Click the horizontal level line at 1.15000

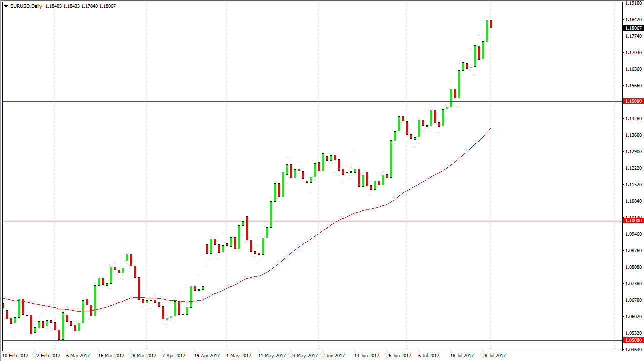[x=300, y=101]
